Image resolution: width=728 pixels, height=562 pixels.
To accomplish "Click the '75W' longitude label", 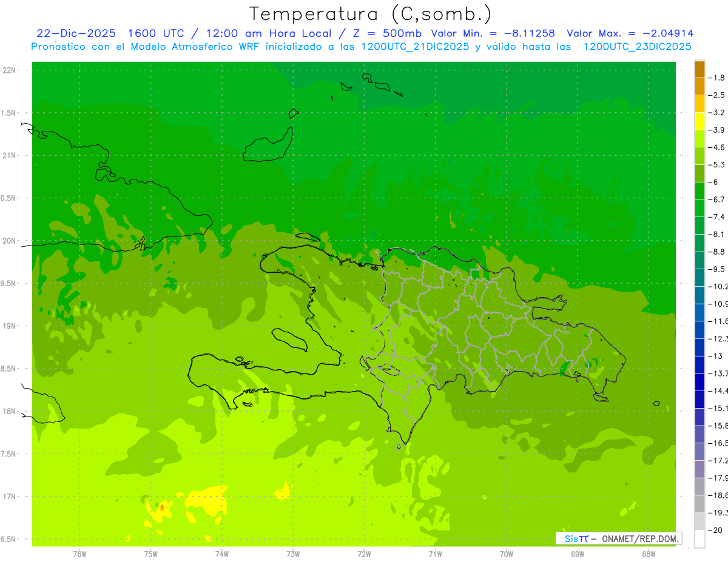I will tap(151, 554).
